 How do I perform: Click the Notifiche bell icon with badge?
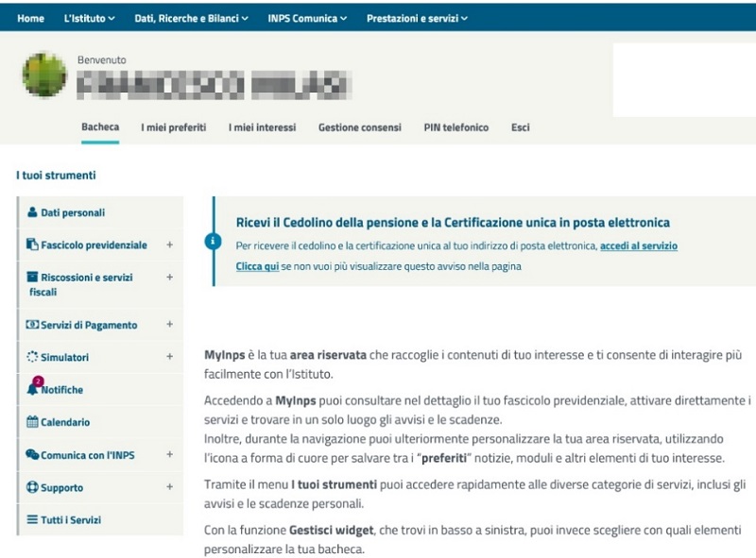pos(34,386)
